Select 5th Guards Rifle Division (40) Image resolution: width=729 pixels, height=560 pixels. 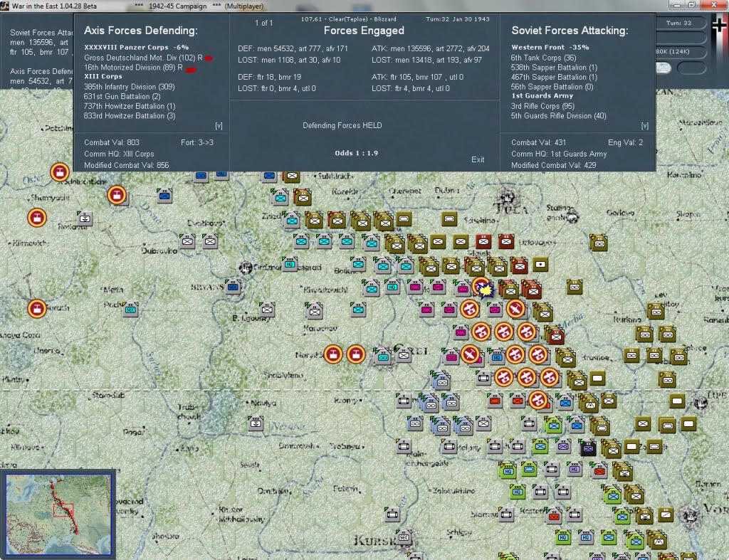[x=558, y=116]
